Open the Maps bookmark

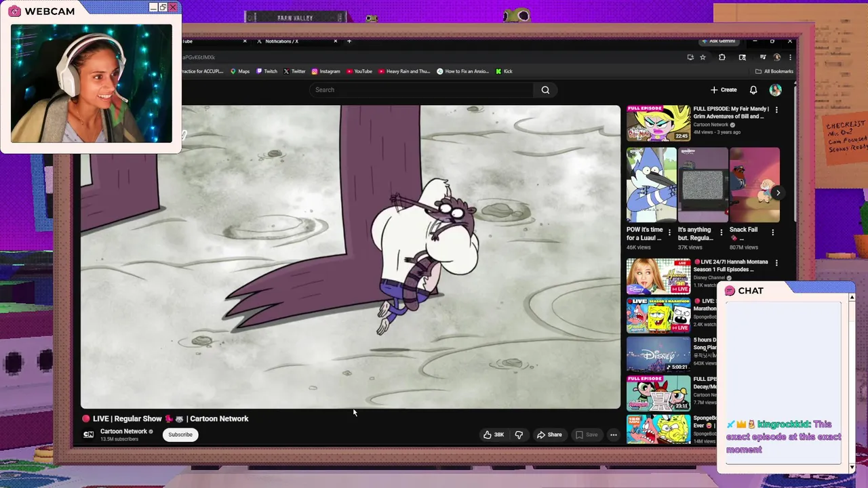(x=240, y=71)
